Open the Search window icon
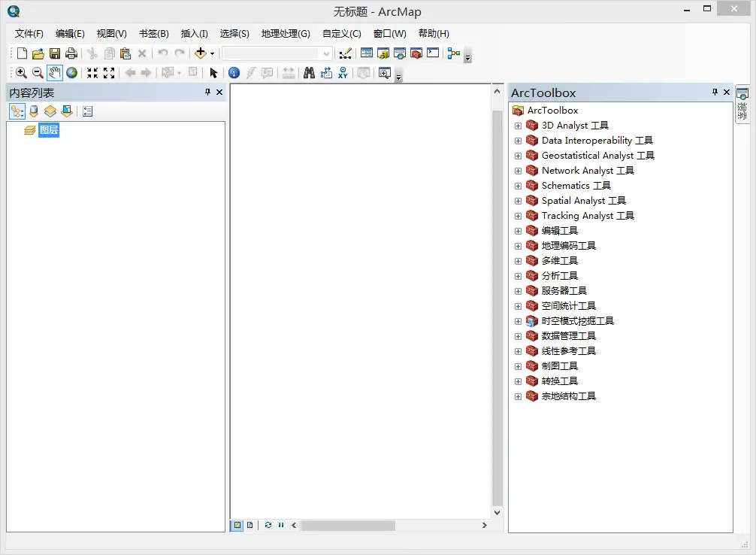The width and height of the screenshot is (756, 555). click(400, 53)
